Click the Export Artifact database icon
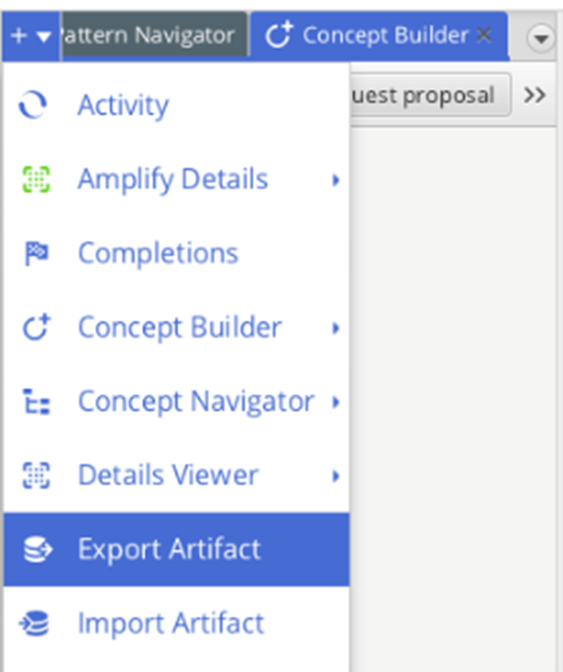Viewport: 563px width, 672px height. [37, 549]
